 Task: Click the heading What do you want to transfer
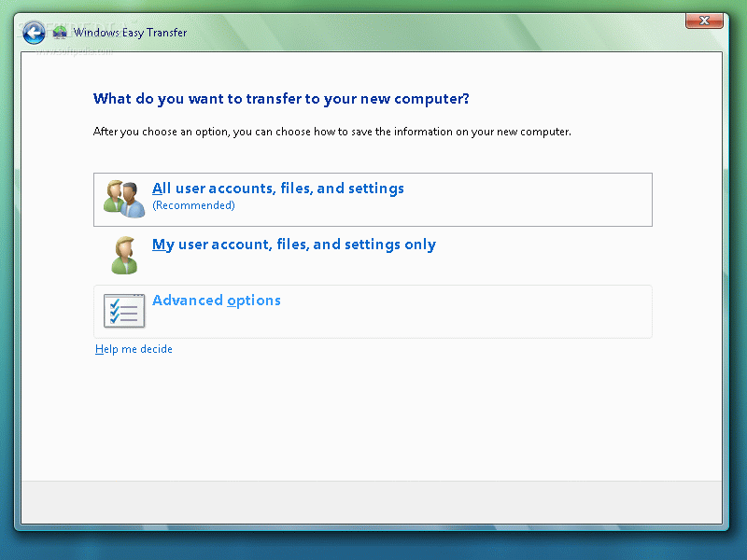pyautogui.click(x=281, y=99)
